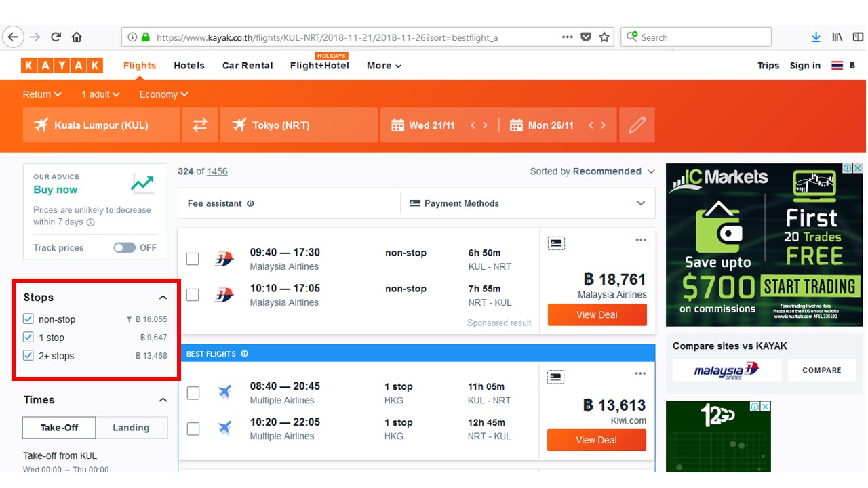Reload the page with the refresh icon
The height and width of the screenshot is (488, 868).
pos(56,37)
